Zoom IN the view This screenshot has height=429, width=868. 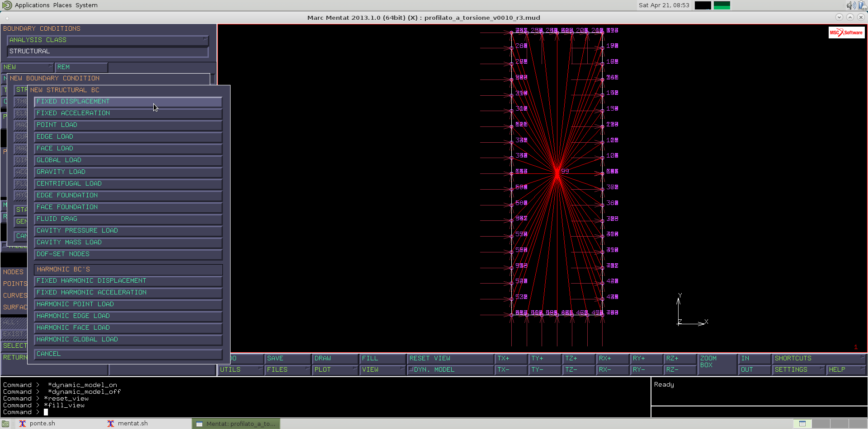tap(755, 359)
